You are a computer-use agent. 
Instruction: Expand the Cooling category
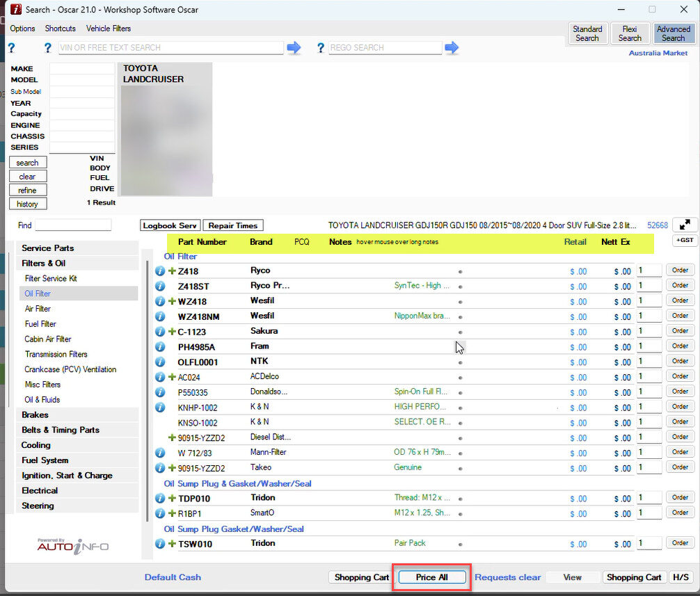77,445
